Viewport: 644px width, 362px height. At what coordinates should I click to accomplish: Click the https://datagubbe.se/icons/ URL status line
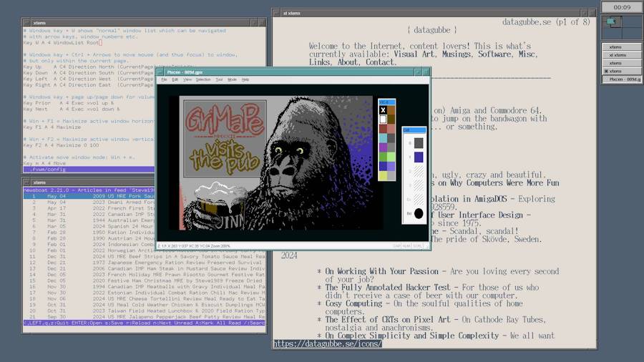coord(328,343)
